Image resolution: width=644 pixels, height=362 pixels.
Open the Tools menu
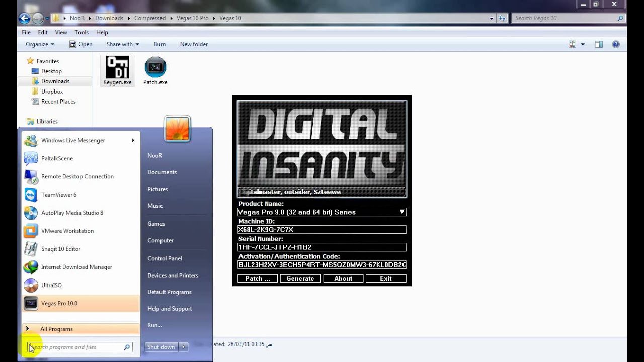pos(82,32)
